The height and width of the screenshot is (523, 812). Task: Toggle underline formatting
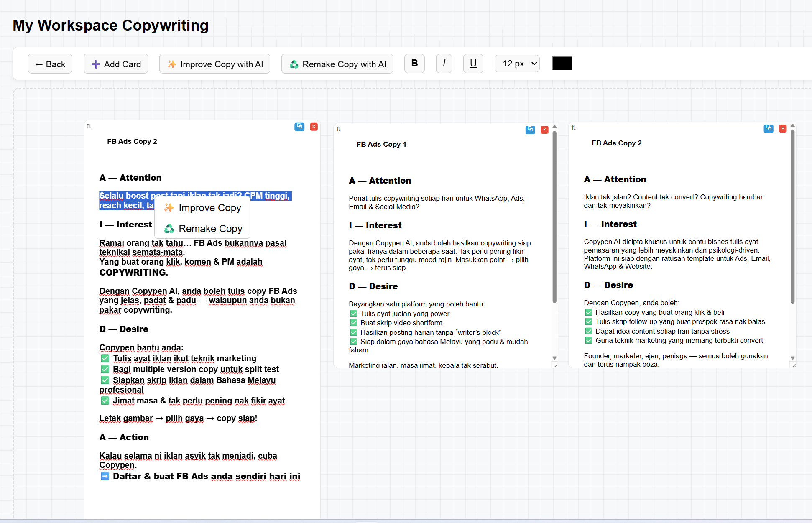(473, 64)
